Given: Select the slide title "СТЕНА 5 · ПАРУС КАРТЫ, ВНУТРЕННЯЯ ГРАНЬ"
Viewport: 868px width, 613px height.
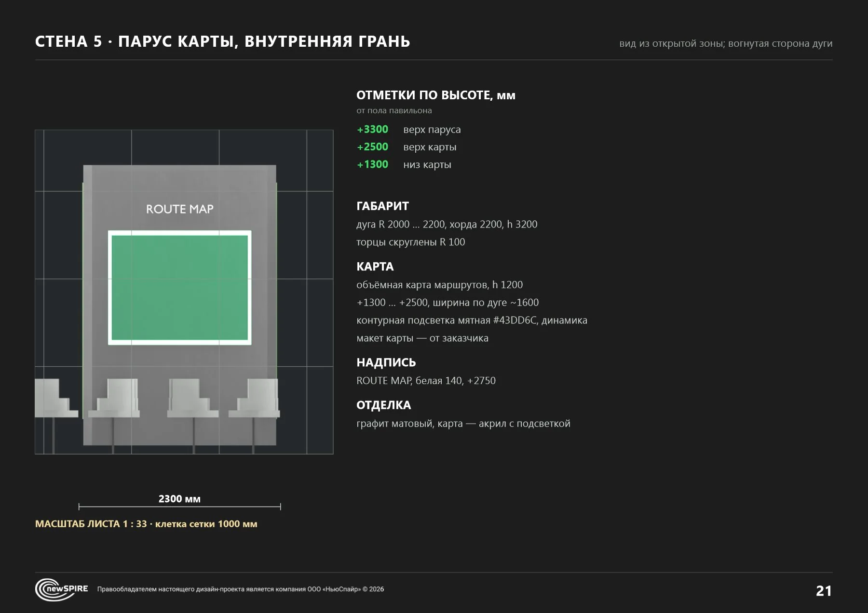Looking at the screenshot, I should pos(223,41).
